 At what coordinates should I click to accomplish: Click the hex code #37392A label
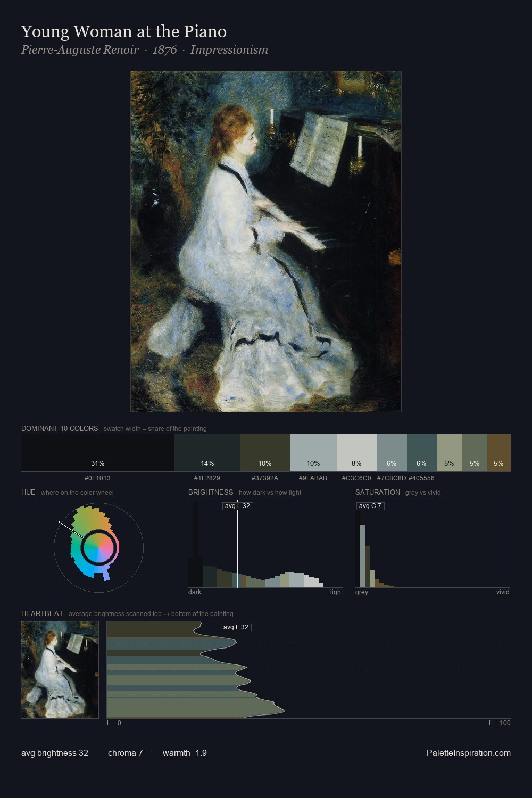tap(265, 478)
